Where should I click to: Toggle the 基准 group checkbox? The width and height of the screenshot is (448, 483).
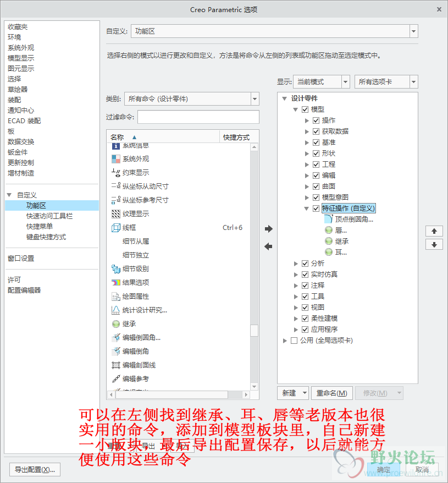point(316,142)
